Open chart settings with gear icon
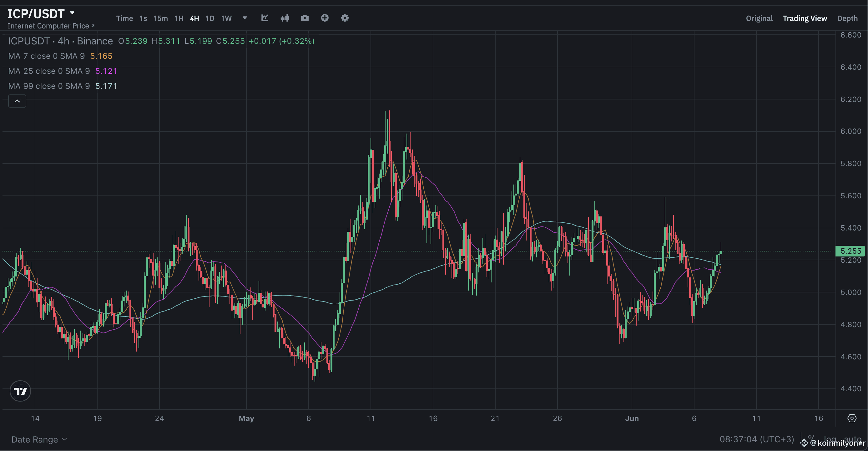 tap(345, 18)
